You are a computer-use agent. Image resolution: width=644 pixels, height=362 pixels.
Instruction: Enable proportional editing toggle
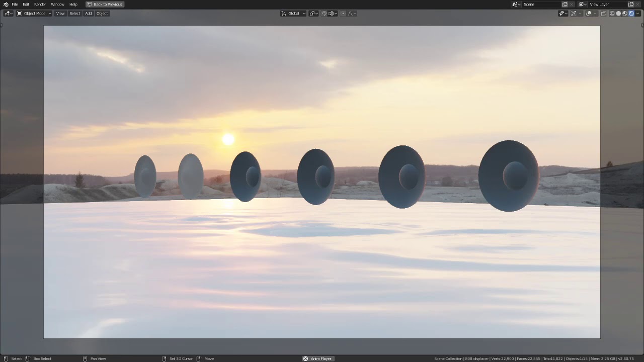point(343,13)
